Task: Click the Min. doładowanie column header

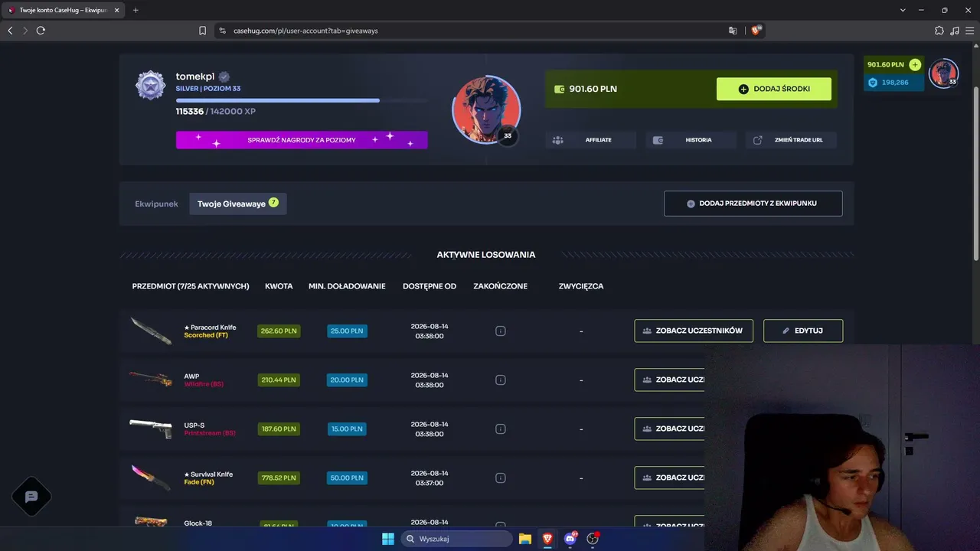Action: pos(347,286)
